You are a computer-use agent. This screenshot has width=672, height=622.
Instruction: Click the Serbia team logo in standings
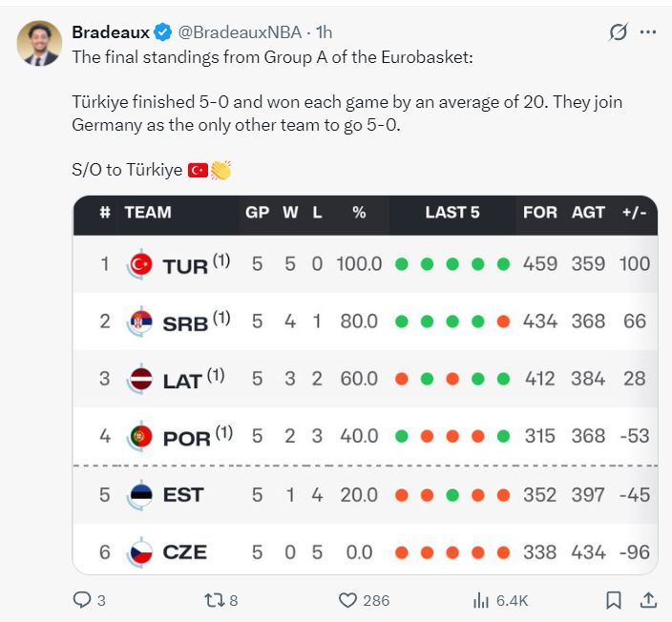pos(140,321)
